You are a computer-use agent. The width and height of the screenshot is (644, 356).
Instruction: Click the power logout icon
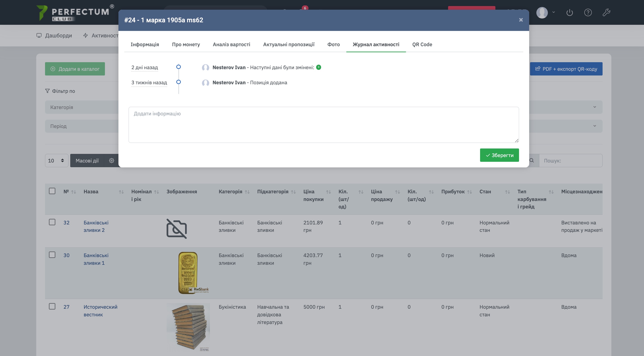(x=569, y=12)
